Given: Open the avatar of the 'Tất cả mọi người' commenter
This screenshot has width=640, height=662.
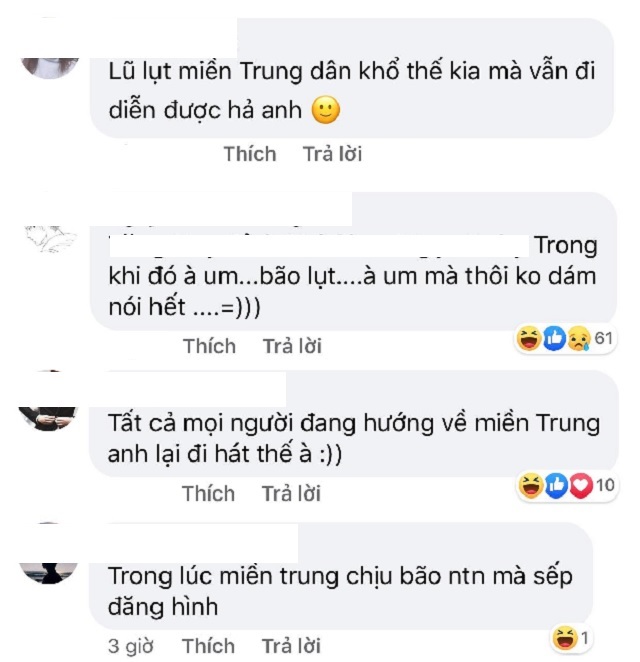Looking at the screenshot, I should (x=48, y=419).
